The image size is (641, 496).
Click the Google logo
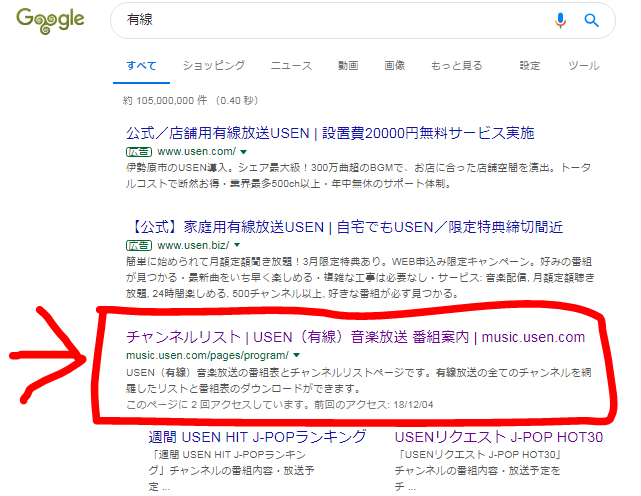[x=49, y=21]
